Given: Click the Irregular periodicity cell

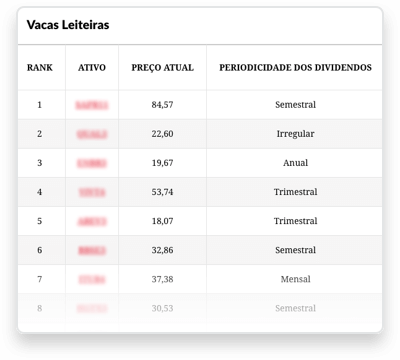Looking at the screenshot, I should (295, 134).
